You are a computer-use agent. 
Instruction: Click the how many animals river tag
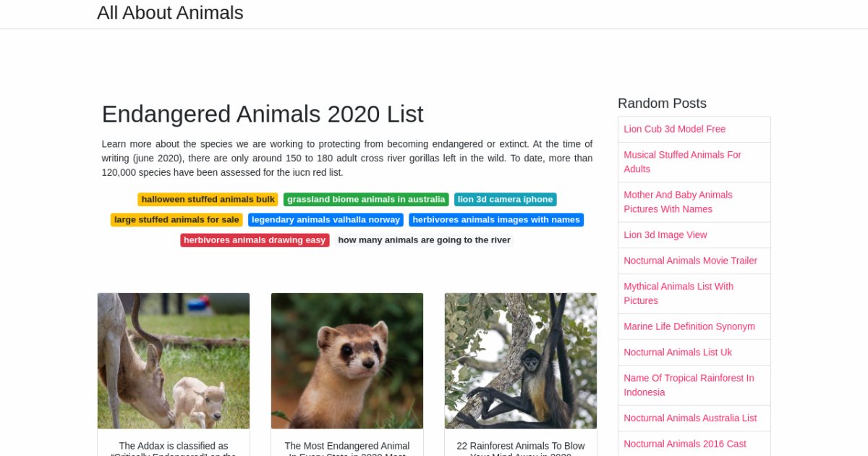[424, 240]
